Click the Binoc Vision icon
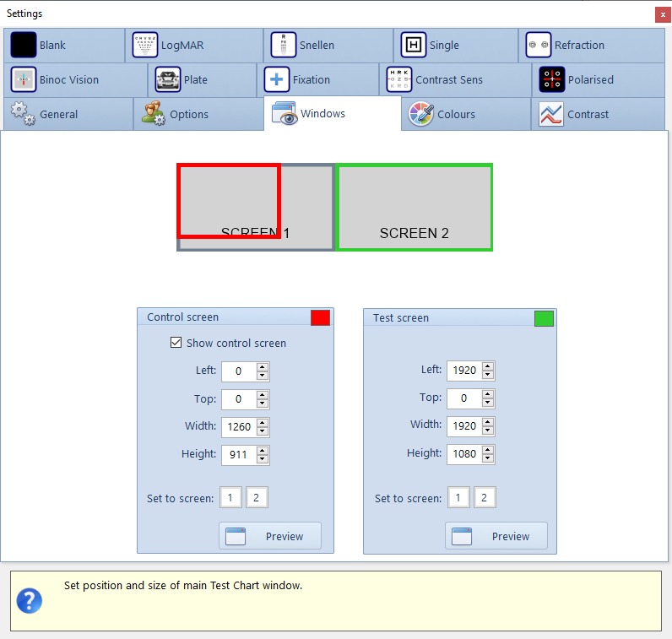Image resolution: width=672 pixels, height=639 pixels. click(24, 79)
